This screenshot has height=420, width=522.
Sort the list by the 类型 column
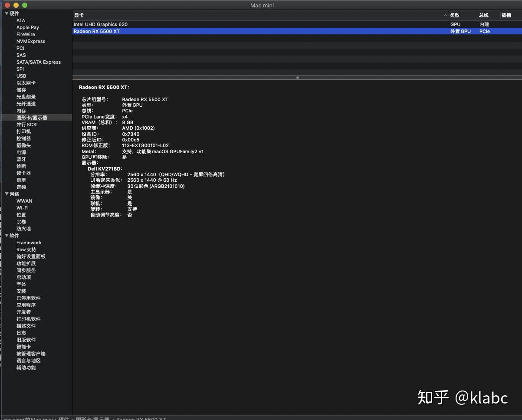(455, 15)
